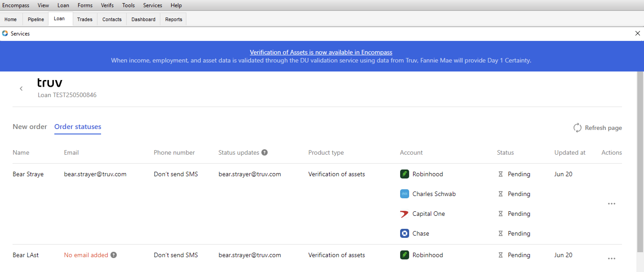Click the Refresh page circular arrows icon
The height and width of the screenshot is (272, 644).
click(577, 128)
